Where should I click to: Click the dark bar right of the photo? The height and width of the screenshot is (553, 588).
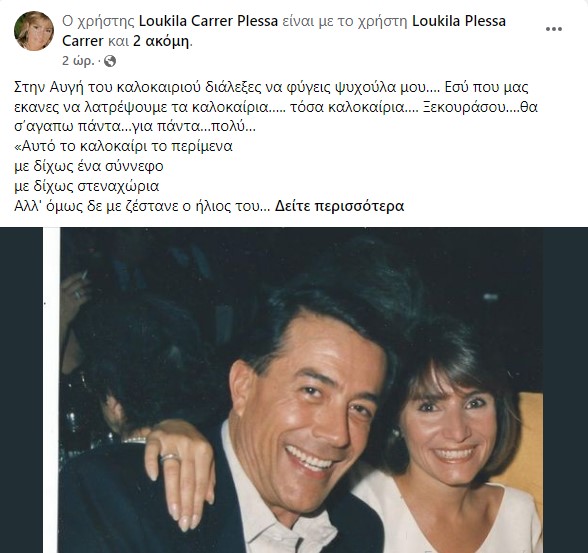pos(566,390)
